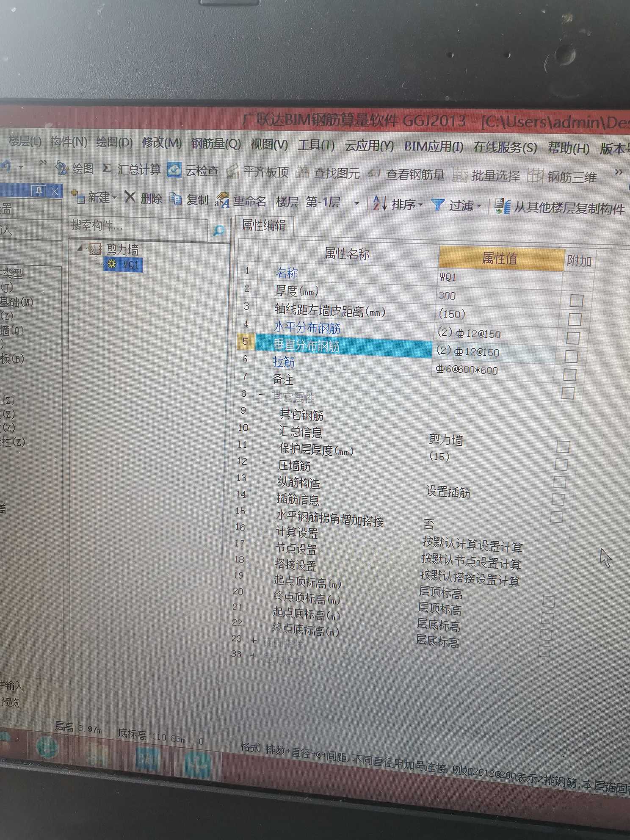630x840 pixels.
Task: Open 钢筋三维 rebar 3D view
Action: [561, 177]
